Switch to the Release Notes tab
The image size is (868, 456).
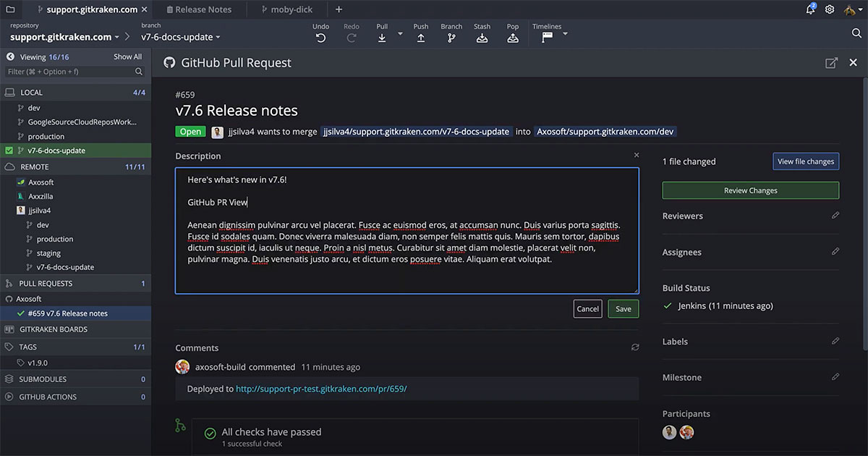click(199, 9)
